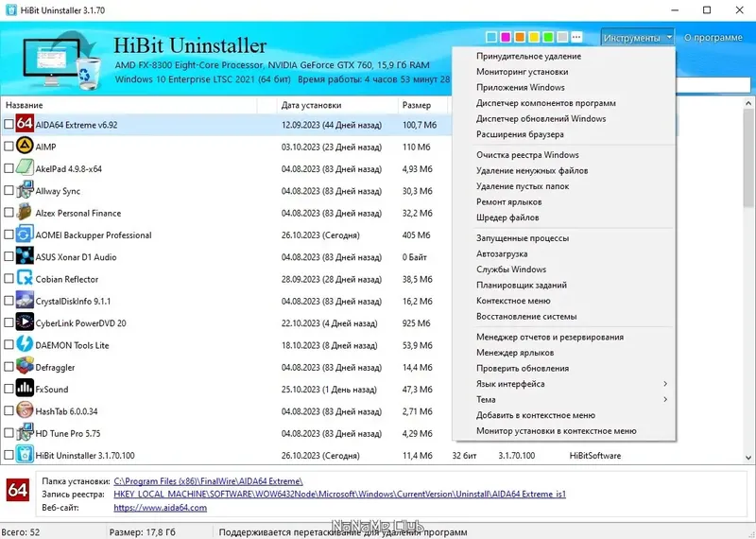The height and width of the screenshot is (539, 756).
Task: Click the scrollbar down arrow of program list
Action: click(748, 458)
